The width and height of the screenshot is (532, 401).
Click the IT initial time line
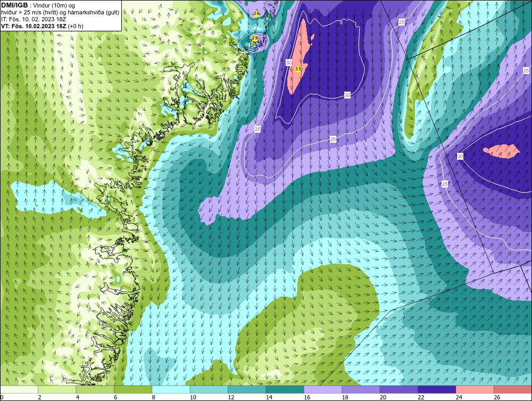(33, 19)
